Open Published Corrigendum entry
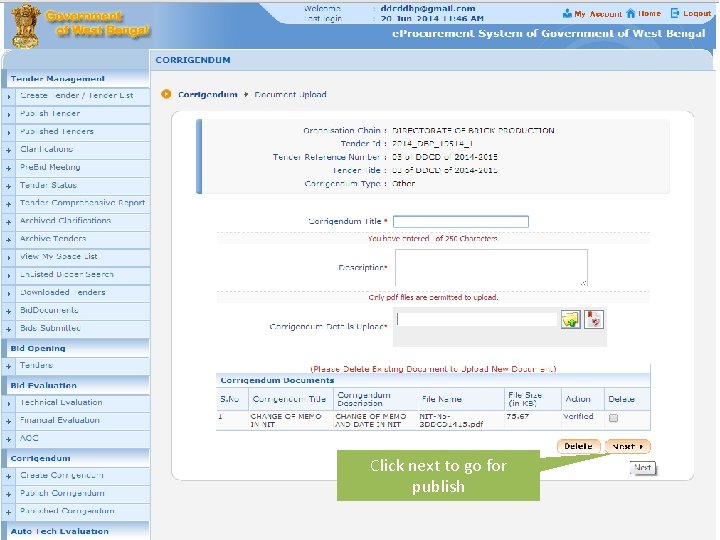The image size is (720, 540). (x=68, y=511)
